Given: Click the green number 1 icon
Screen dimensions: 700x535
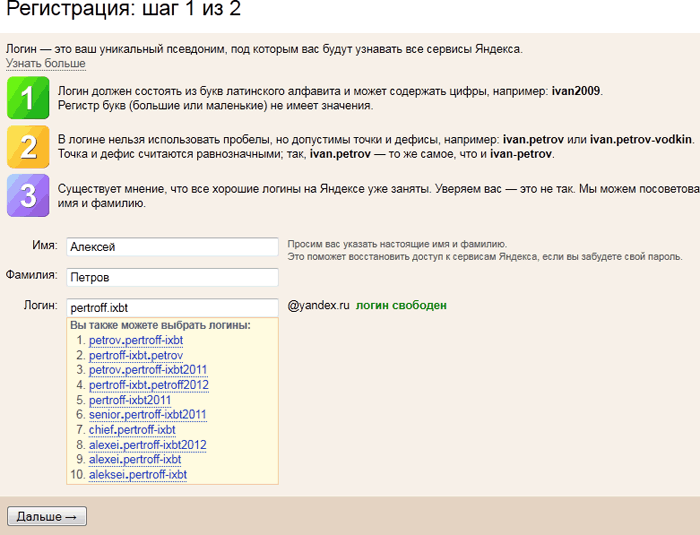Looking at the screenshot, I should coord(28,98).
